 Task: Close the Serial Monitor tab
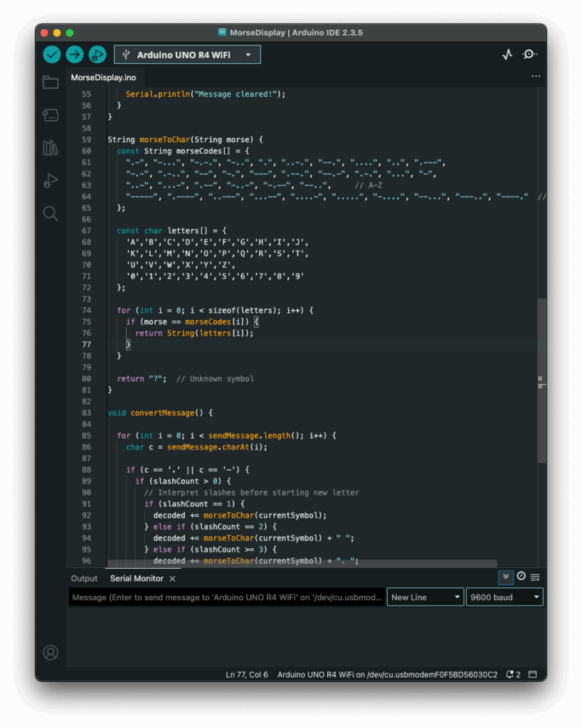coord(172,579)
